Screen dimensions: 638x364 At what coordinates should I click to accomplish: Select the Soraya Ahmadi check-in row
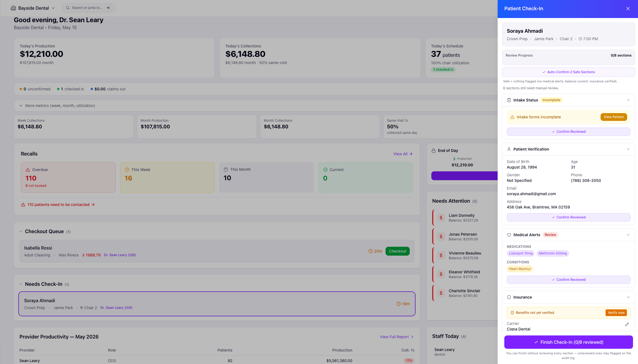pos(217,304)
